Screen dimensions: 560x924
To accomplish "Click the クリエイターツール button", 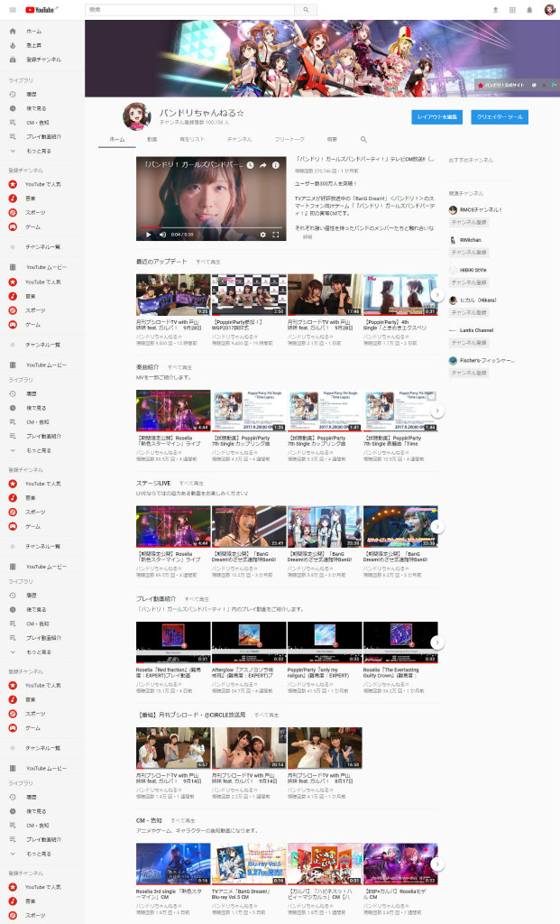I will [500, 117].
